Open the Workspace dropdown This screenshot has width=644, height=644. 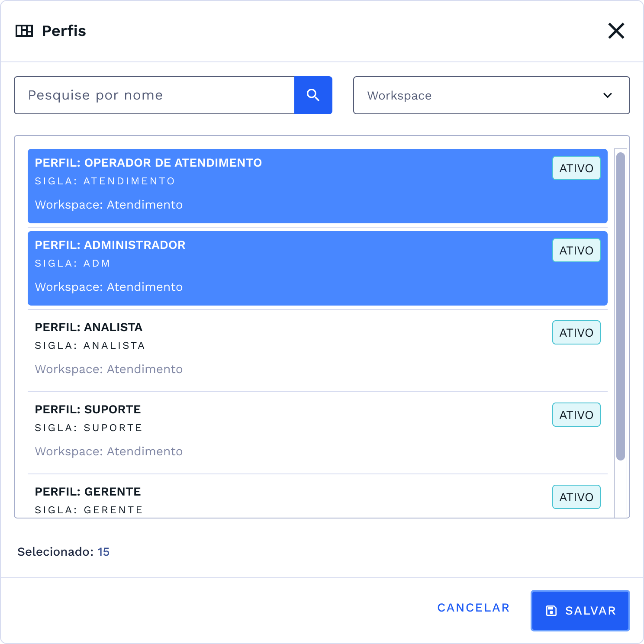click(491, 95)
